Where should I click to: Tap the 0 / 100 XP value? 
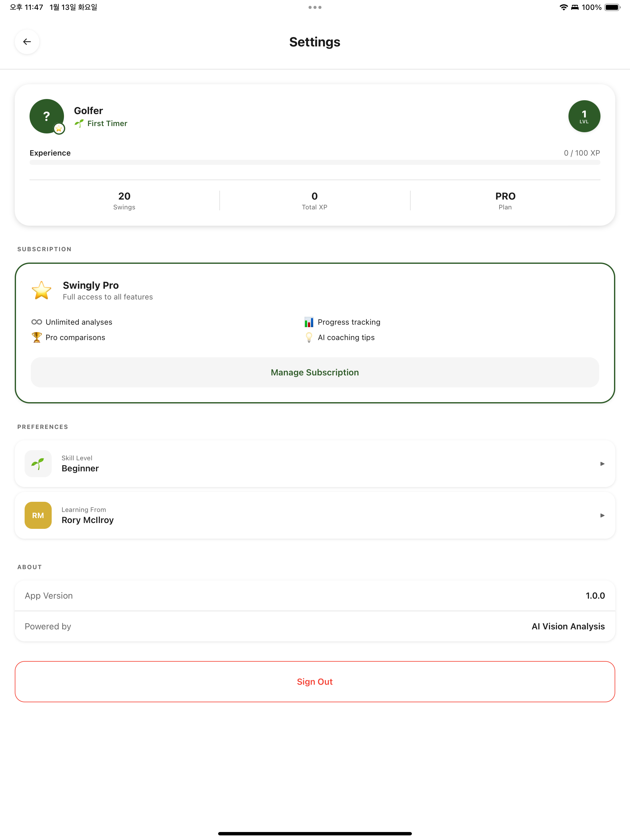point(582,153)
